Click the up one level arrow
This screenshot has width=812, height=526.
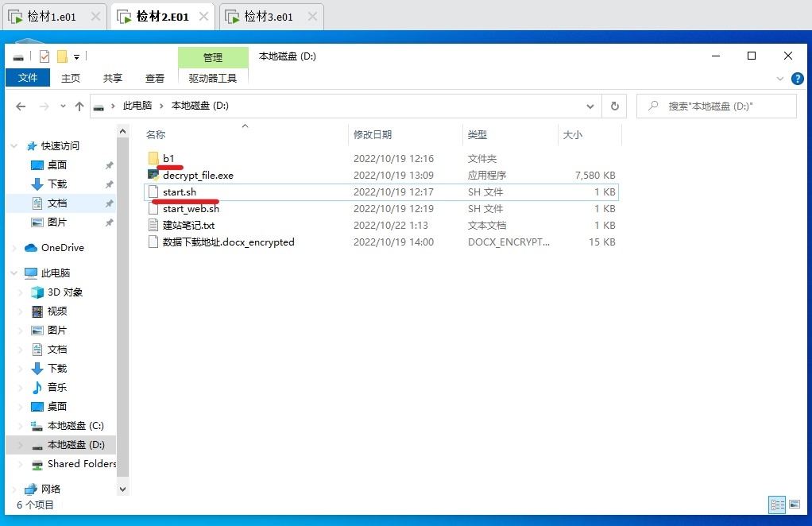[79, 106]
